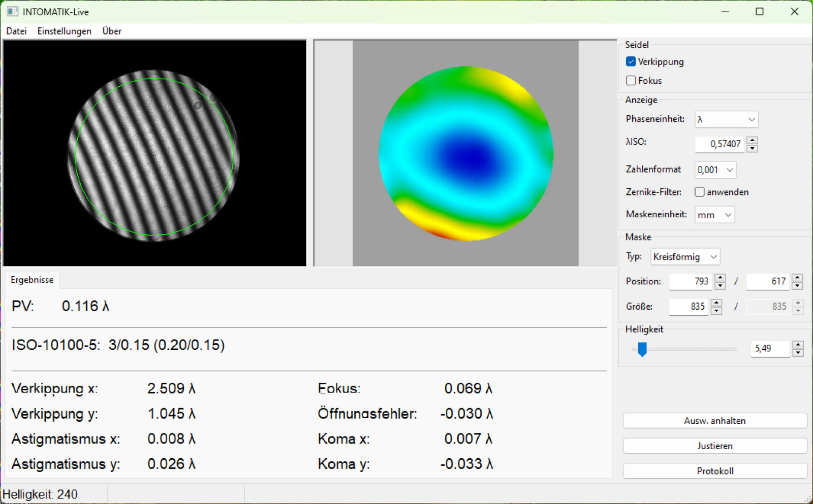813x504 pixels.
Task: Click the INTOMATIK-Live application icon in the title bar
Action: [x=13, y=12]
